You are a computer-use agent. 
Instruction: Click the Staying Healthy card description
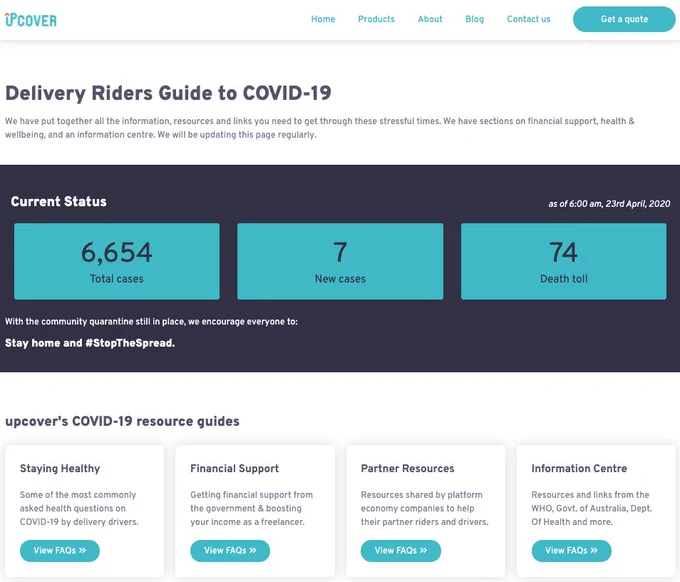coord(79,508)
